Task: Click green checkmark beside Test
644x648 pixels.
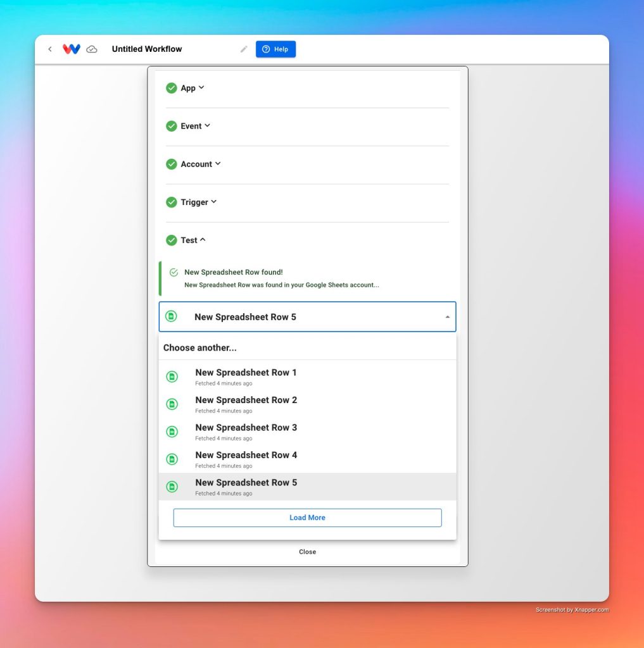Action: (x=171, y=240)
